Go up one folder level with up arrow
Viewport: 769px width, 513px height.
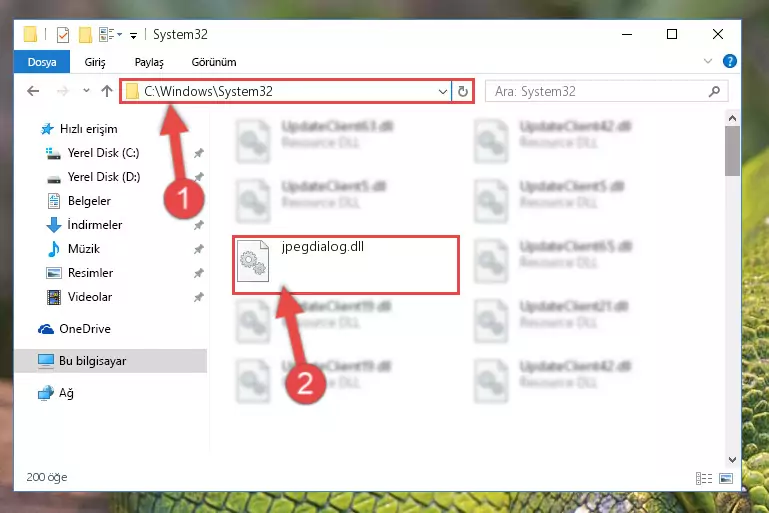tap(107, 91)
